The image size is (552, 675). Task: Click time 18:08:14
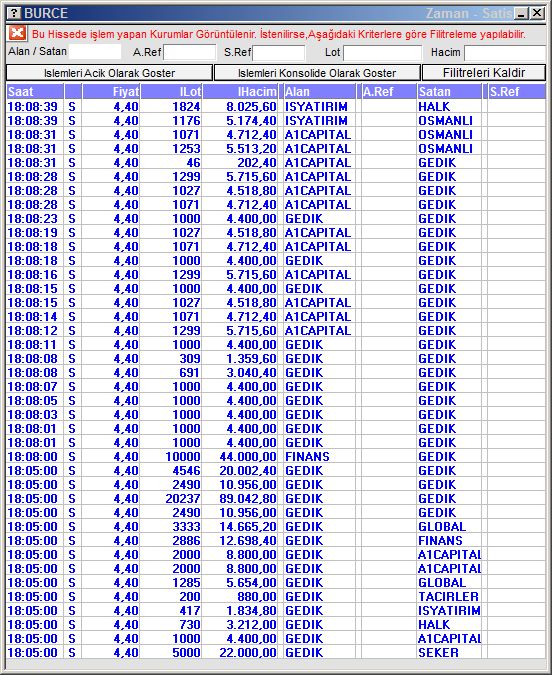click(x=33, y=316)
